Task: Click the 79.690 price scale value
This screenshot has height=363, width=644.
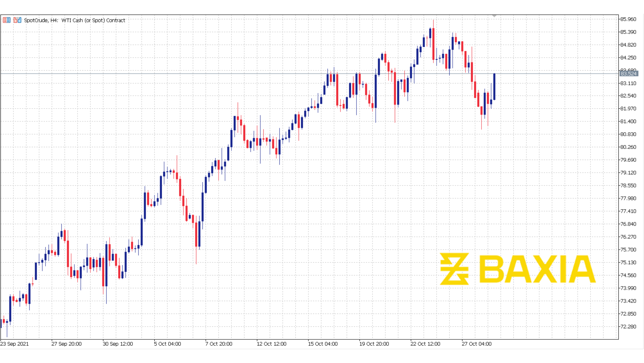Action: point(628,160)
